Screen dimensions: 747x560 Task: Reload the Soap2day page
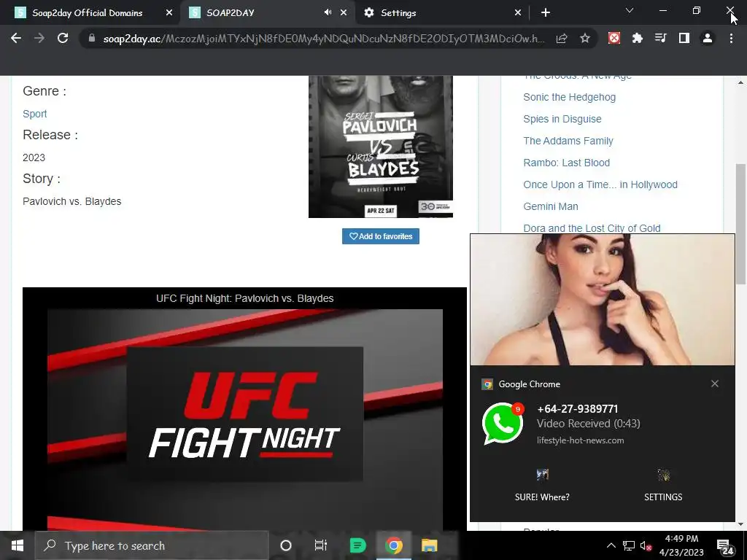point(63,38)
